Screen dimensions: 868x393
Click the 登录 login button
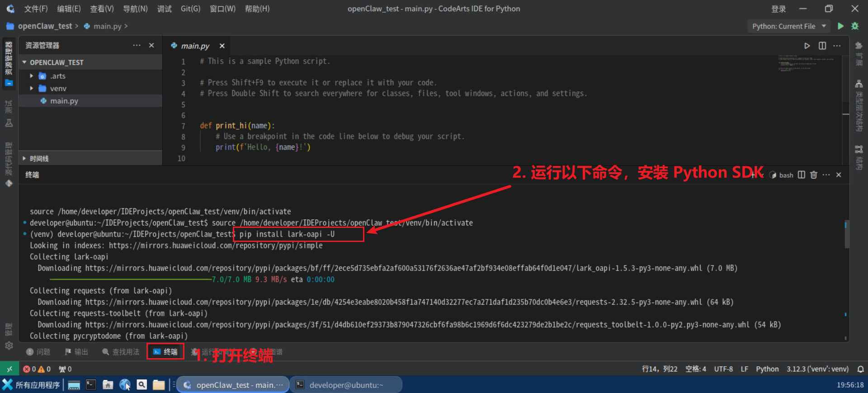pos(778,9)
